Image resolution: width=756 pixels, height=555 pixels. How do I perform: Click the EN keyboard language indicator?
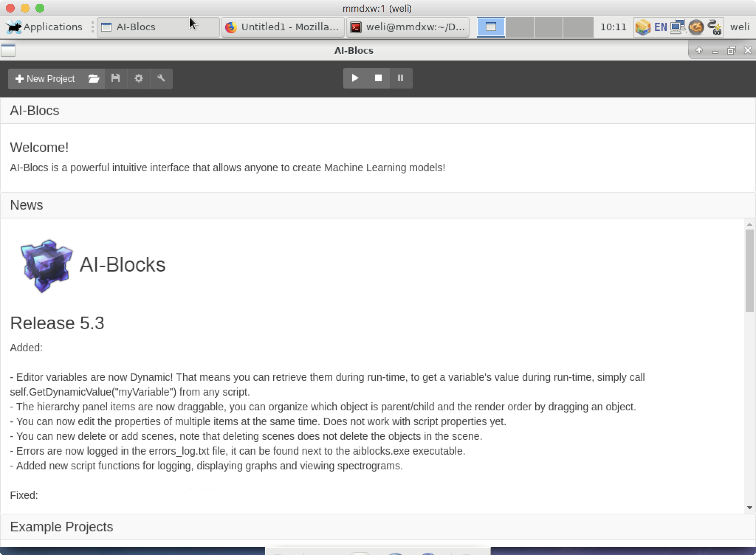[x=660, y=27]
